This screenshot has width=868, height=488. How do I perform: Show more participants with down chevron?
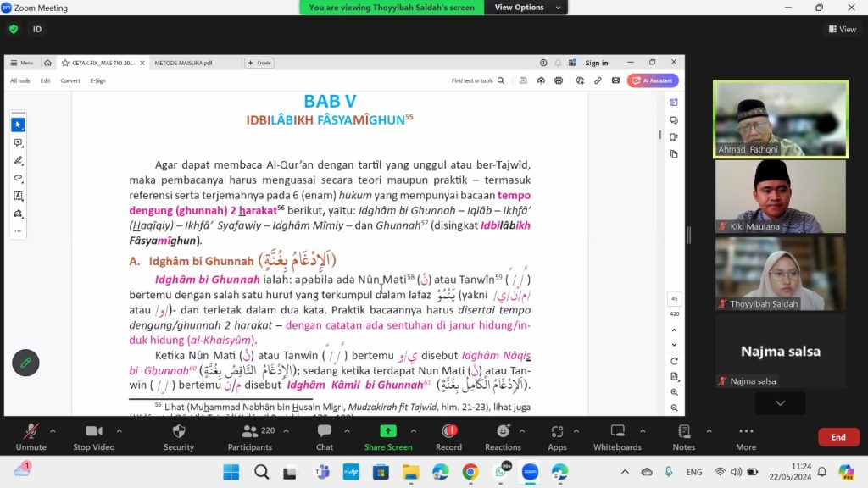tap(781, 403)
